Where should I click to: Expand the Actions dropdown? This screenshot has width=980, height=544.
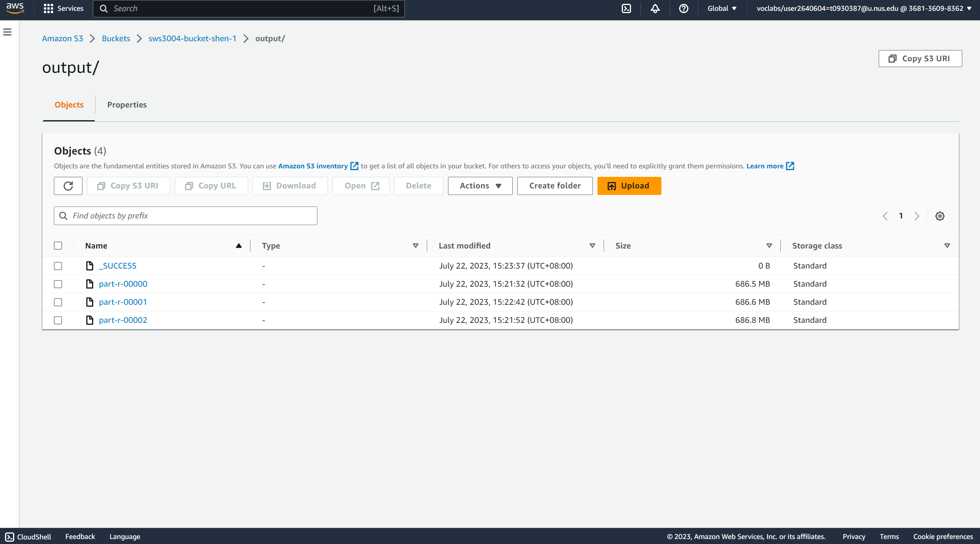click(480, 186)
